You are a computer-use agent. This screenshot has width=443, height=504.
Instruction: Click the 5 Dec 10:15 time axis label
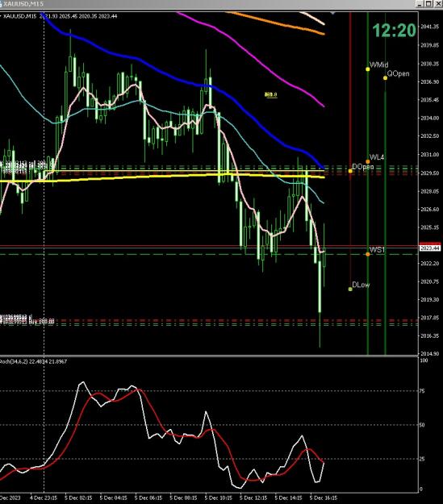click(x=219, y=498)
